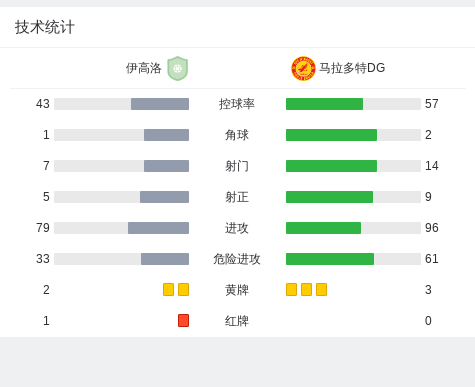Click the 红牌 row label

point(237,321)
